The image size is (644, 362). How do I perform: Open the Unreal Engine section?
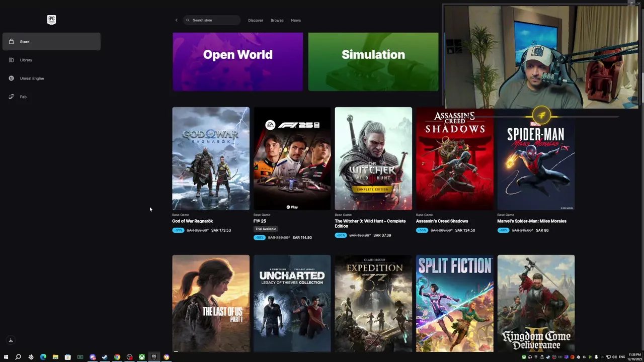(51, 78)
